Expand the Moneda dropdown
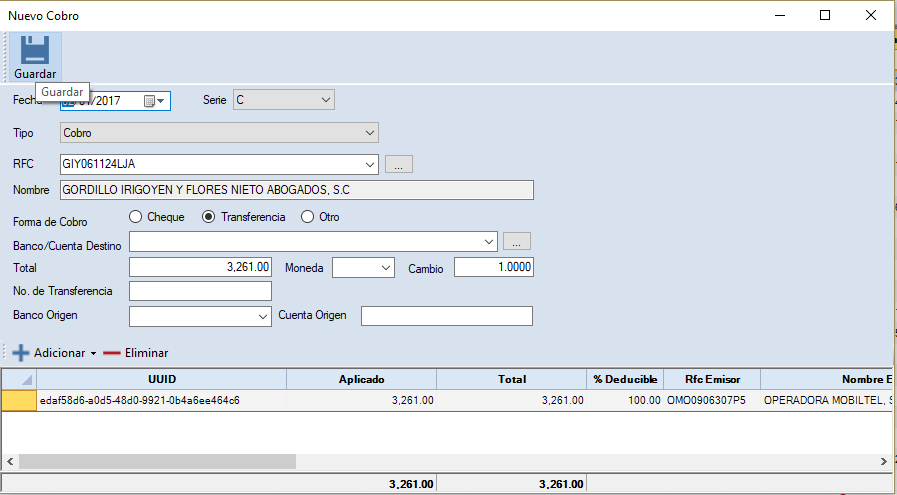The width and height of the screenshot is (897, 495). point(386,268)
